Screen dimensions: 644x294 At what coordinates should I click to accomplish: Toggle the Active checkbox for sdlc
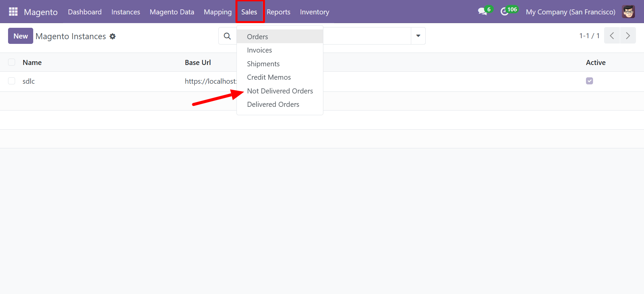coord(589,81)
